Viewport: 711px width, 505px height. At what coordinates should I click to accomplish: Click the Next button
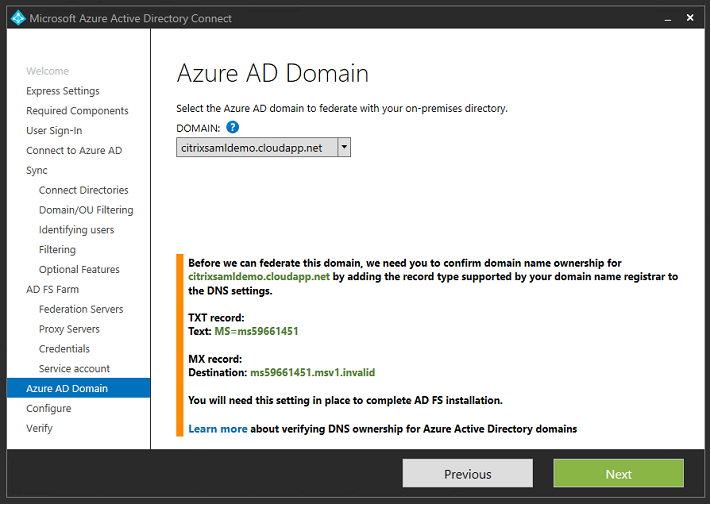(618, 473)
